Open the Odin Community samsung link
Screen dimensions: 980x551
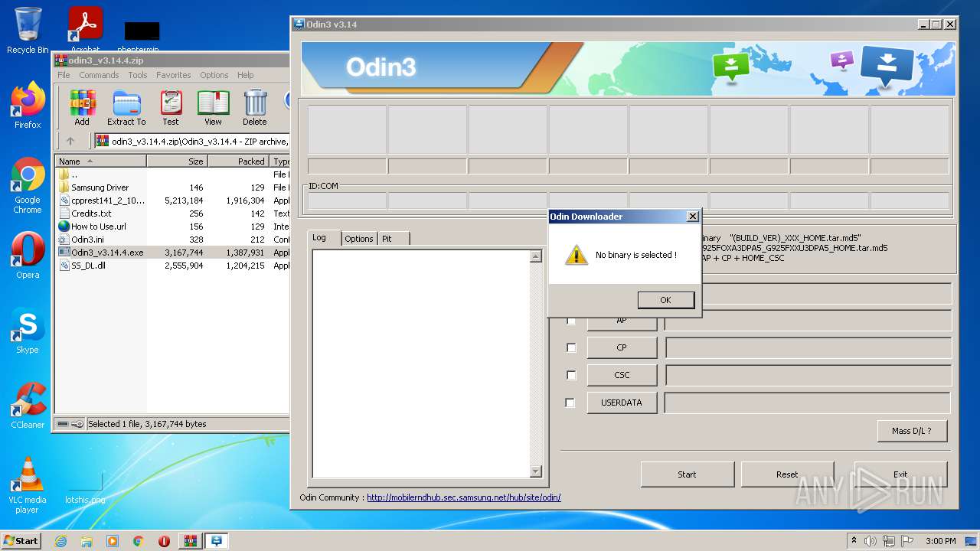pos(463,497)
